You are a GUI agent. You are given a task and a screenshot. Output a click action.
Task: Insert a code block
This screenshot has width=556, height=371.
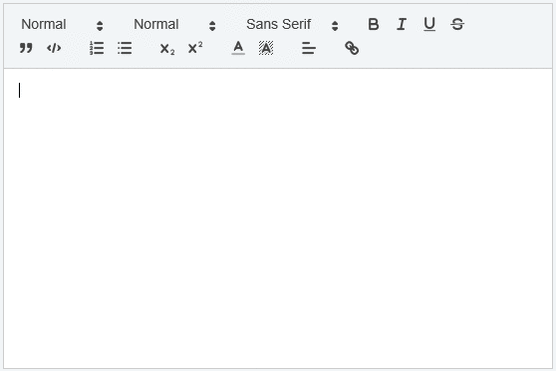(54, 48)
